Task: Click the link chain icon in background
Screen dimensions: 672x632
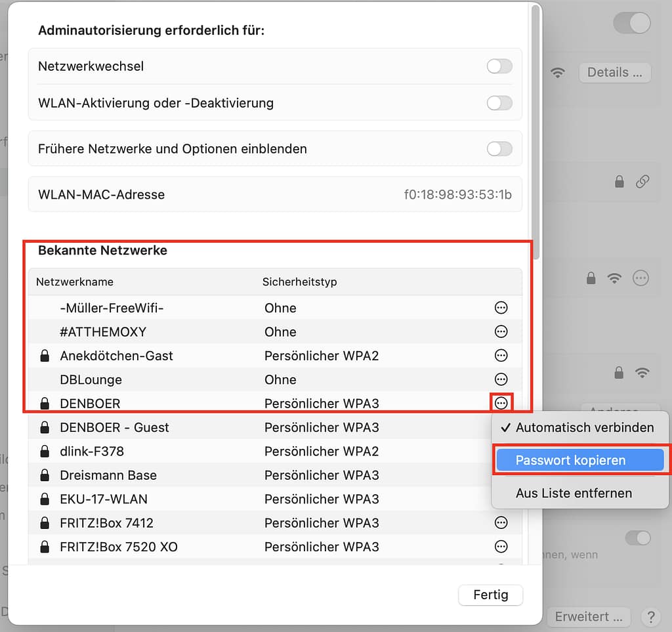Action: [642, 182]
